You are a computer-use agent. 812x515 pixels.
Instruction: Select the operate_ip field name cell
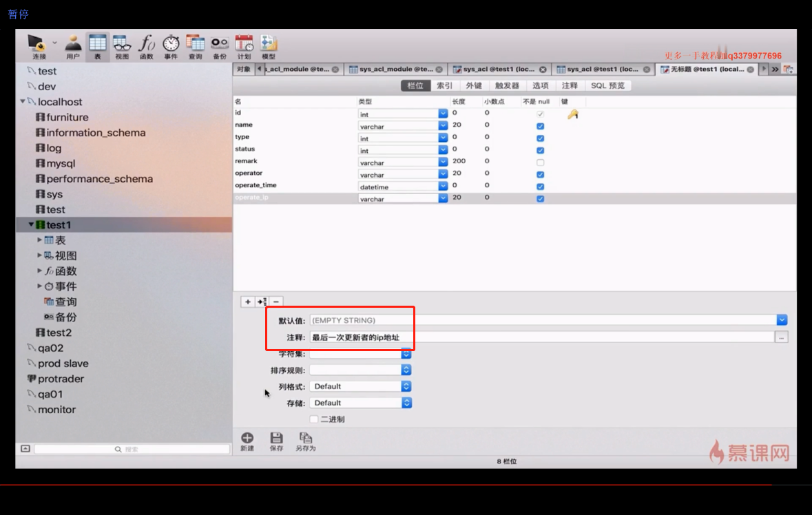[x=251, y=197]
